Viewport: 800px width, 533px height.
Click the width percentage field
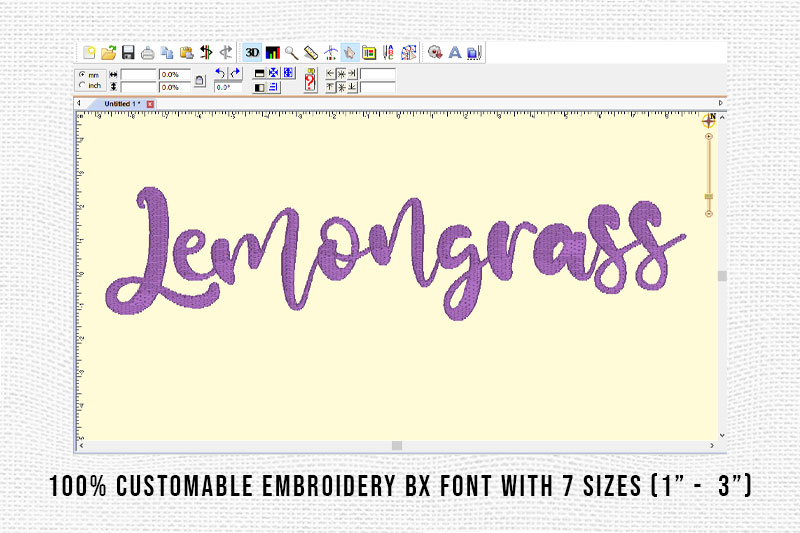pos(174,75)
